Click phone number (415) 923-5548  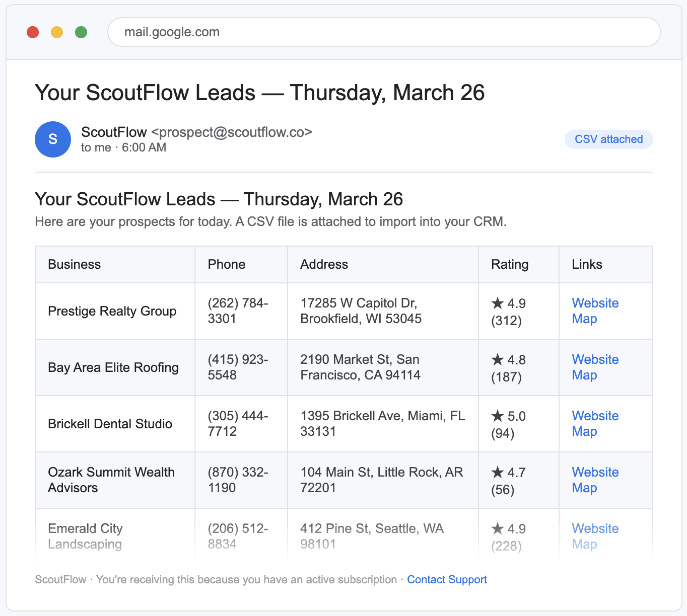pyautogui.click(x=238, y=367)
